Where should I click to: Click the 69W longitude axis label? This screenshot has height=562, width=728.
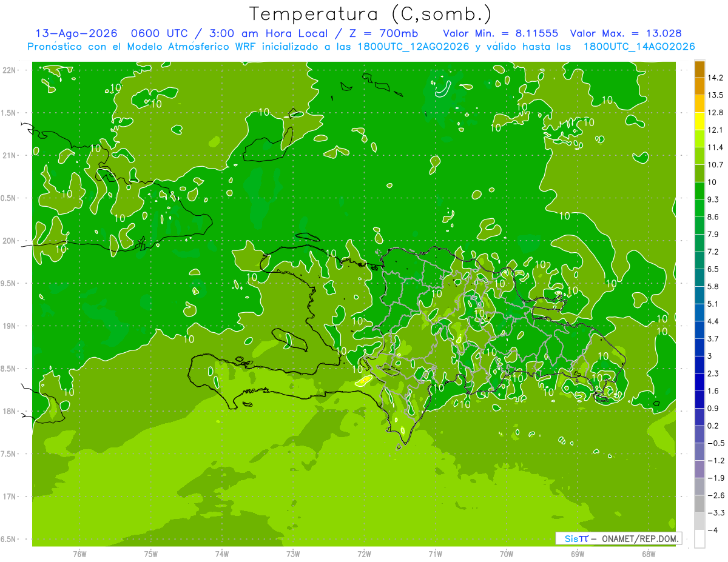coord(578,554)
